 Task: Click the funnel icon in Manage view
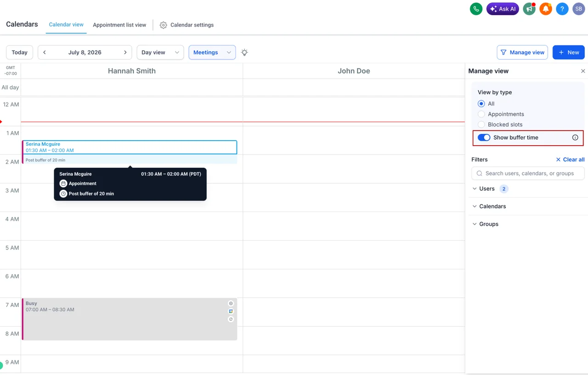503,52
